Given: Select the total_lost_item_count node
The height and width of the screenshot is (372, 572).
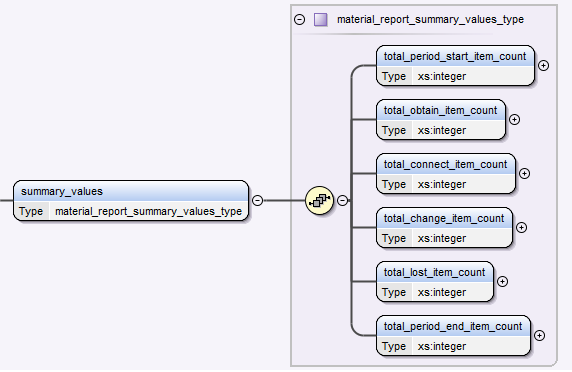Looking at the screenshot, I should point(435,282).
